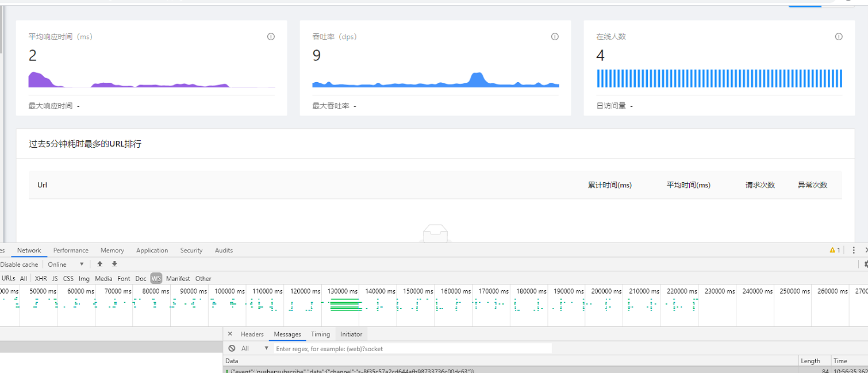The width and height of the screenshot is (868, 373).
Task: Select the Timing tab
Action: pos(320,334)
